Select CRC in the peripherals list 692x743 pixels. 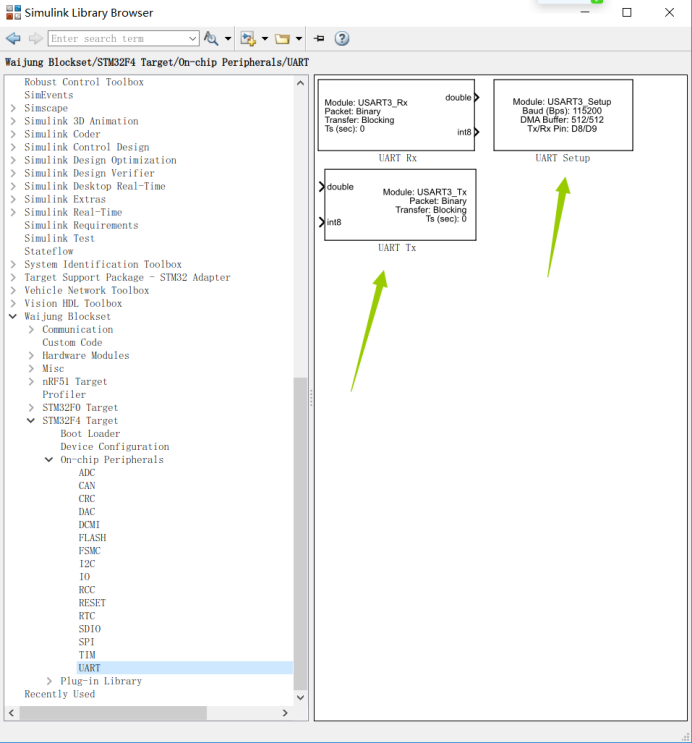87,499
